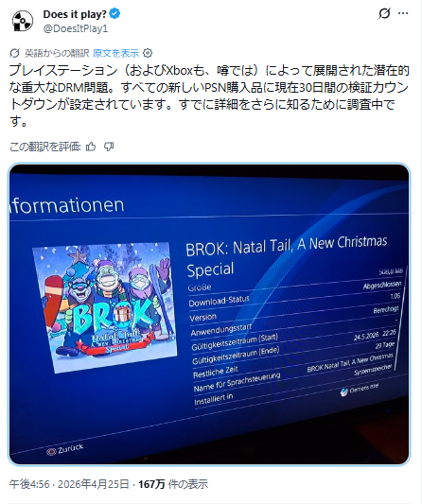The height and width of the screenshot is (504, 422).
Task: Click the この翻訳を評価 label
Action: pos(45,147)
